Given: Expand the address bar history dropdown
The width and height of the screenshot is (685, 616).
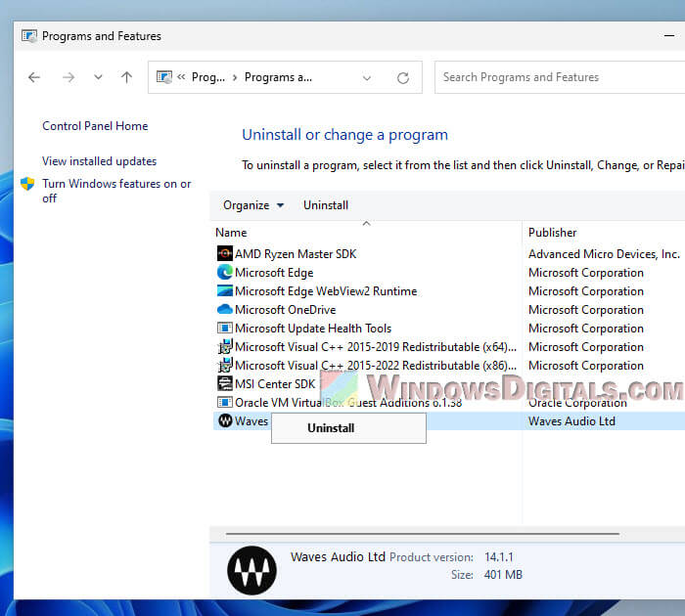Looking at the screenshot, I should (367, 77).
